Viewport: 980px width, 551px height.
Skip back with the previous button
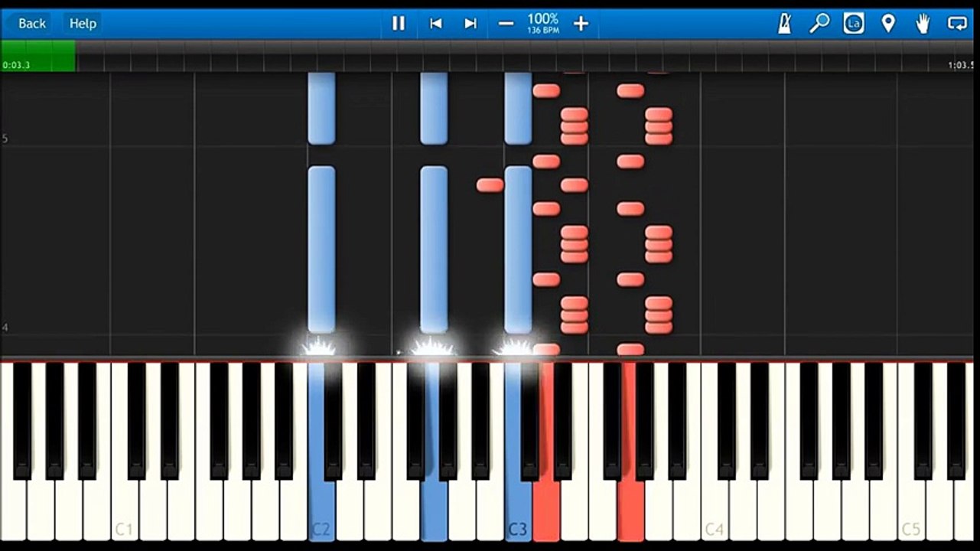[436, 24]
